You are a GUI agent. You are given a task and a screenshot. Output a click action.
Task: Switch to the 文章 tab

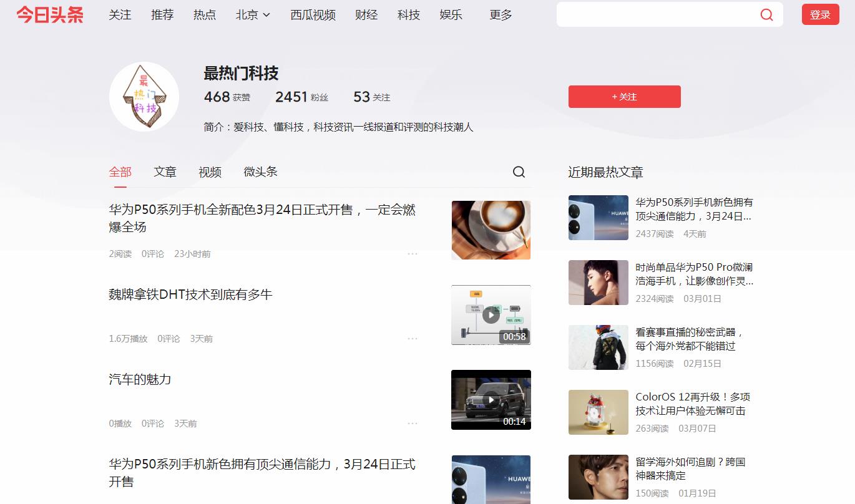coord(165,172)
